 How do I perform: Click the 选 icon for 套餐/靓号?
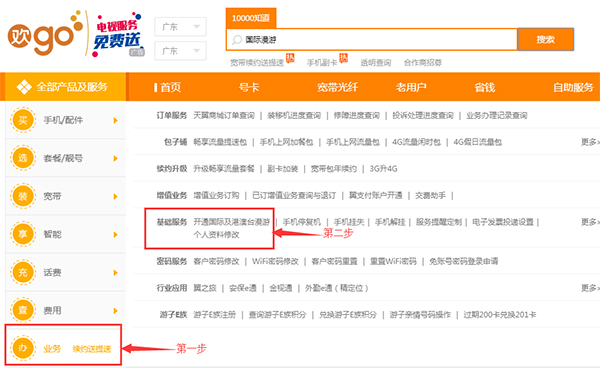tap(23, 158)
